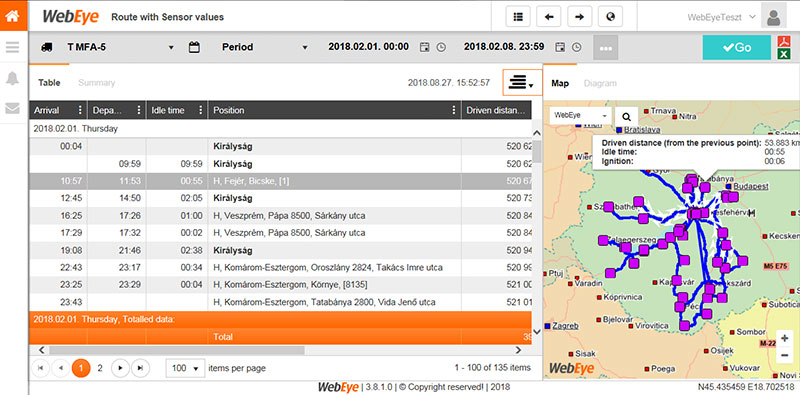Viewport: 800px width, 395px height.
Task: Select row H, Fejér, Bicske, [1]
Action: coord(281,181)
